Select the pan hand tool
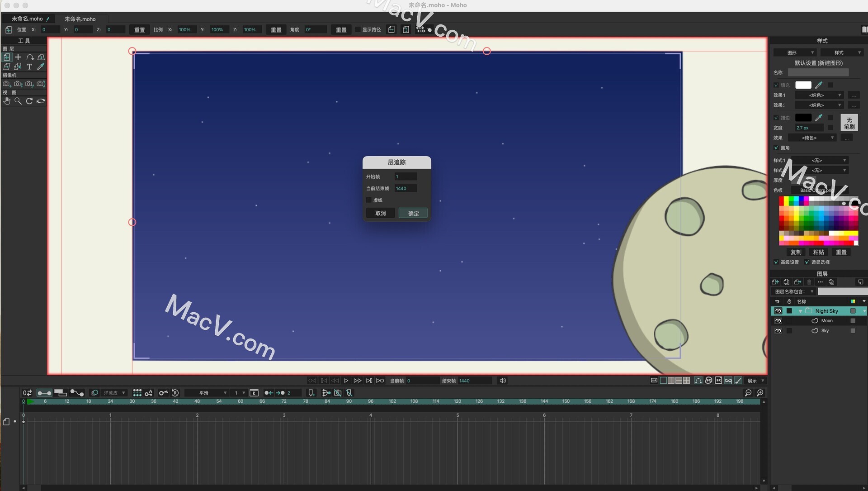The width and height of the screenshot is (868, 491). (x=7, y=101)
